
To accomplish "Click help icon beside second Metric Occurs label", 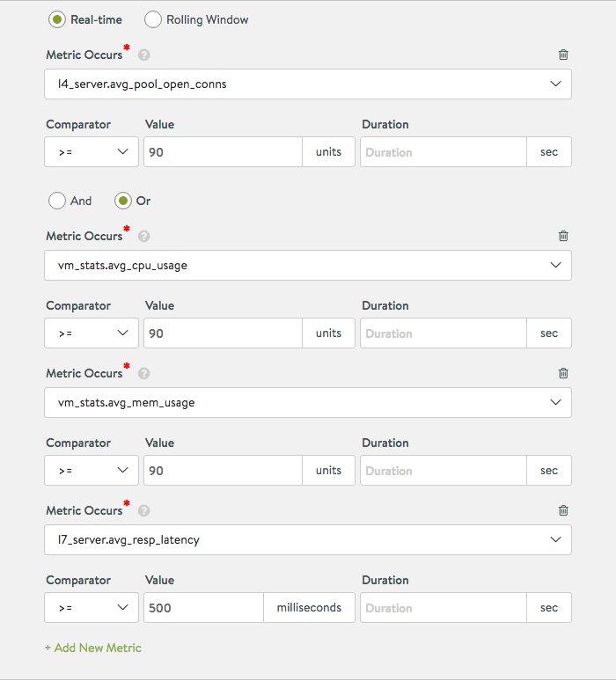I will (144, 236).
